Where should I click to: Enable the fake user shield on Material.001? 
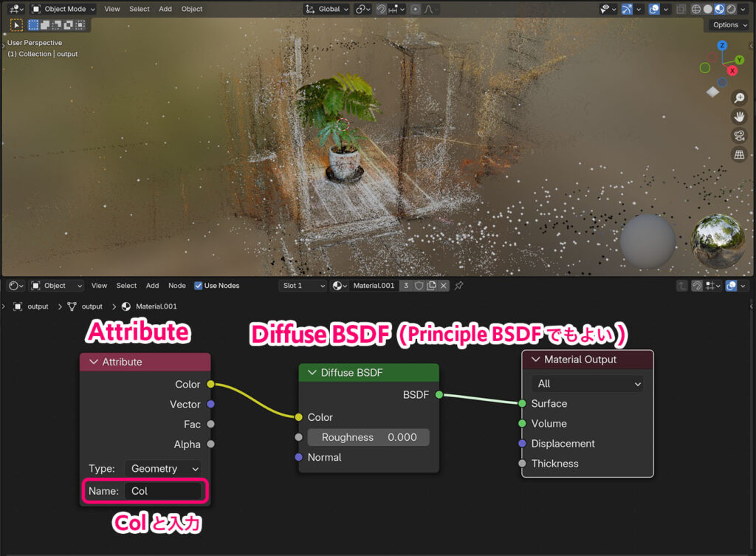pyautogui.click(x=419, y=286)
